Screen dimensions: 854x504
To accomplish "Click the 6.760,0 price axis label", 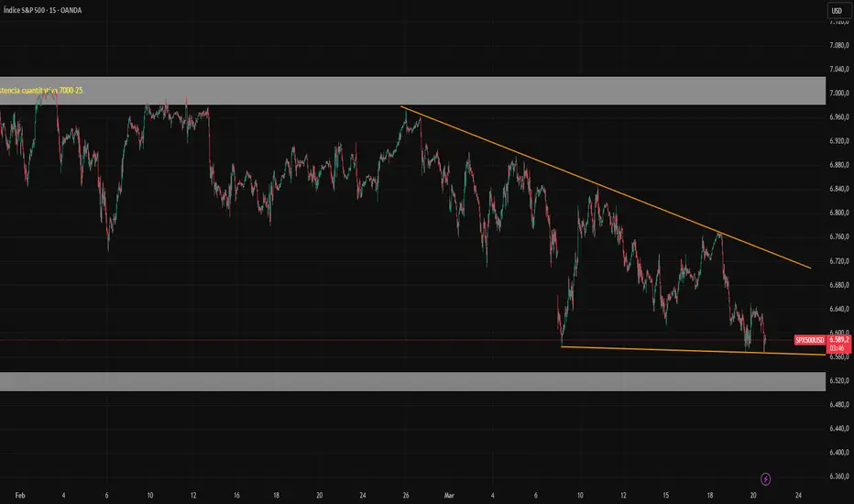I will point(838,237).
